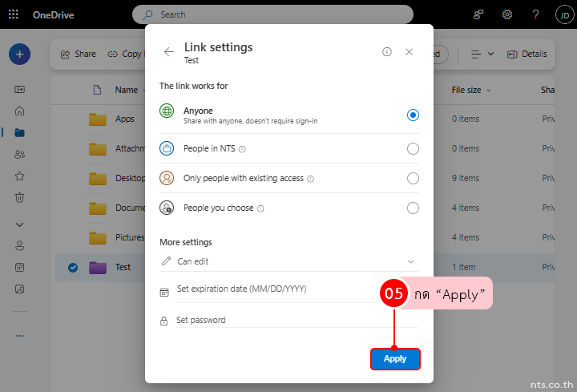Uncheck the Test folder selection circle

pos(73,268)
